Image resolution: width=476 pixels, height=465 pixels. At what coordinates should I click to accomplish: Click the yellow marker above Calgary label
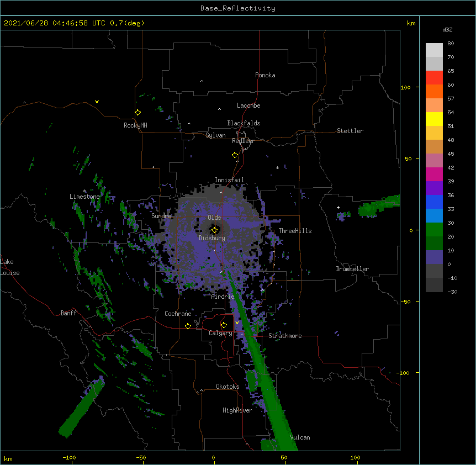click(x=224, y=325)
